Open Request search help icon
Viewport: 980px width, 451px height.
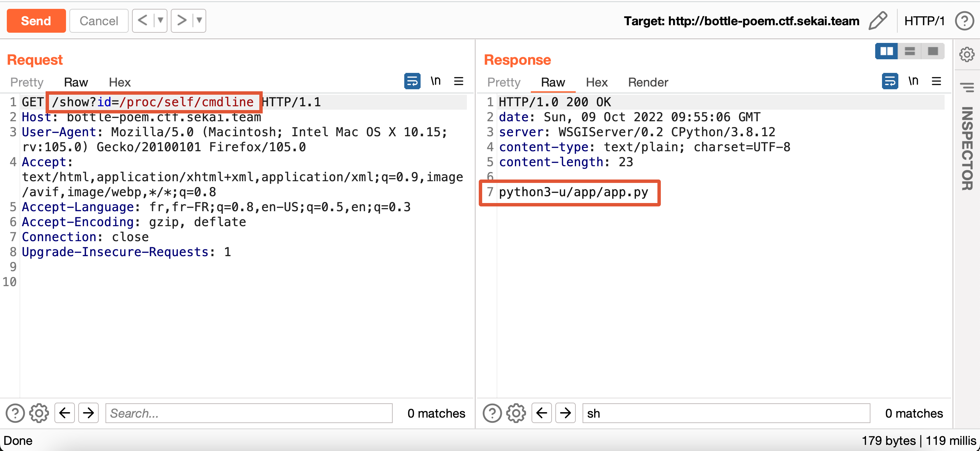pos(15,413)
